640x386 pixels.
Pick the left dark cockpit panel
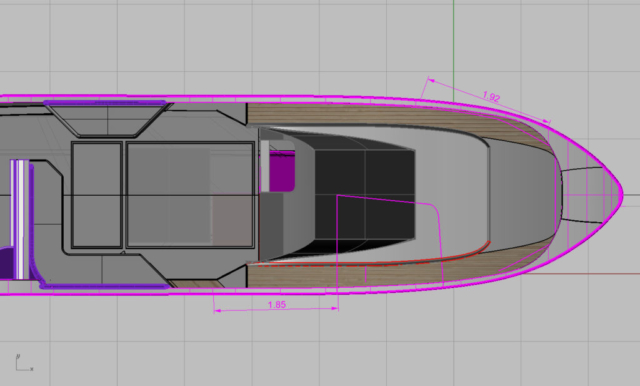pyautogui.click(x=340, y=194)
